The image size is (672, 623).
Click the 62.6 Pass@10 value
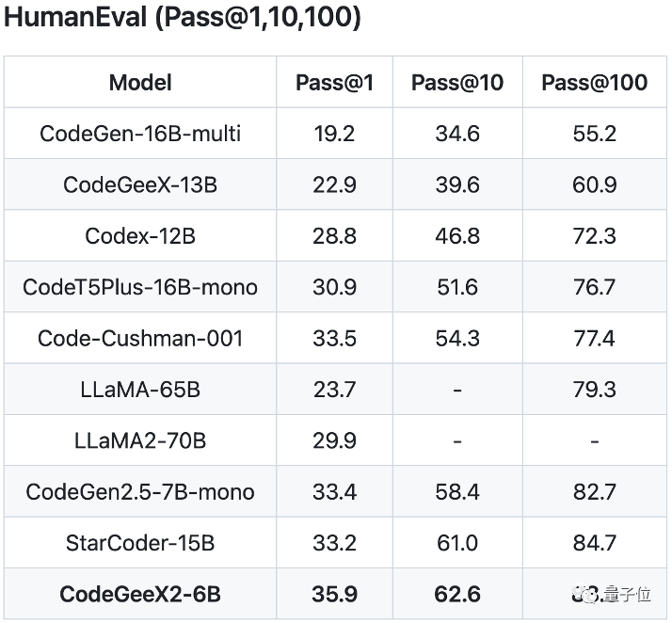coord(457,594)
